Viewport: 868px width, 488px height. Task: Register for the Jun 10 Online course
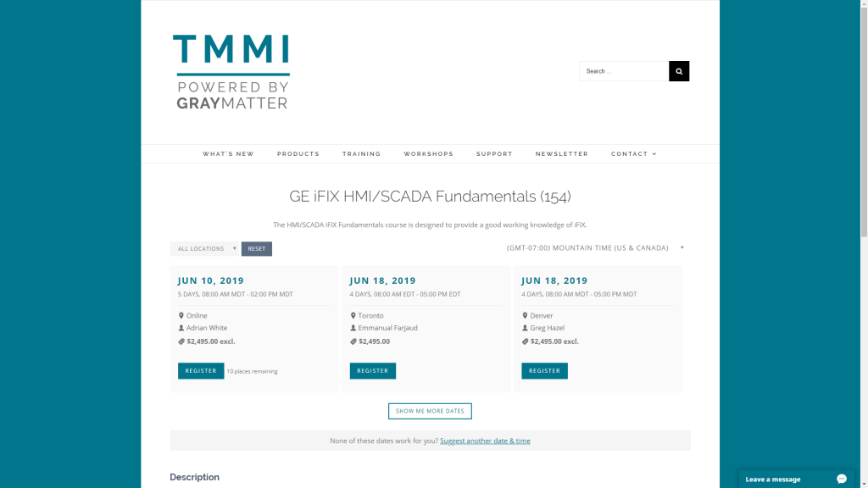coord(201,371)
